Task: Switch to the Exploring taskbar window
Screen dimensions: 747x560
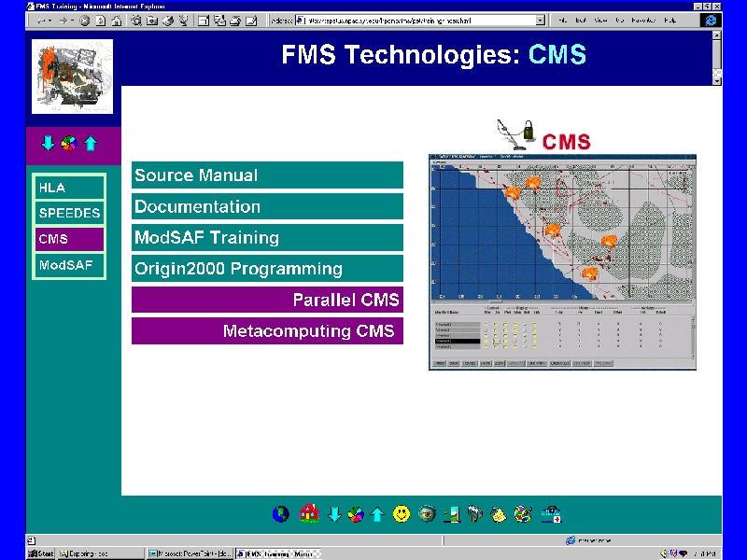Action: [100, 553]
